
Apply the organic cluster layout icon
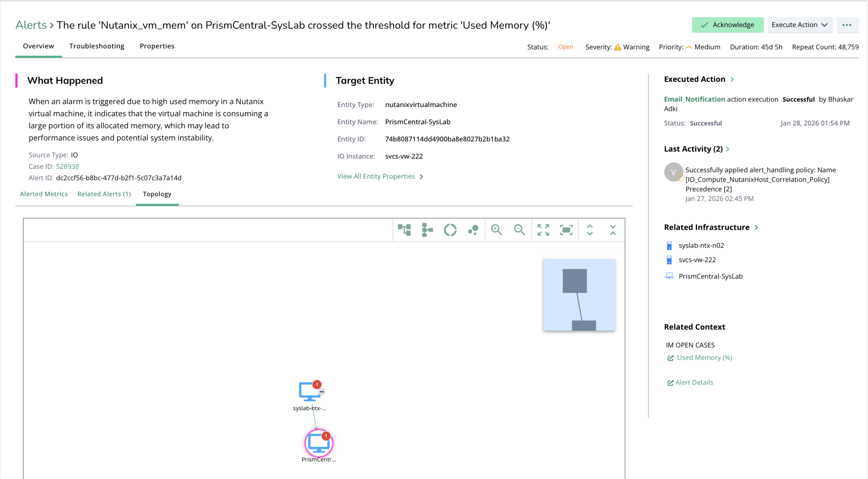[x=473, y=230]
